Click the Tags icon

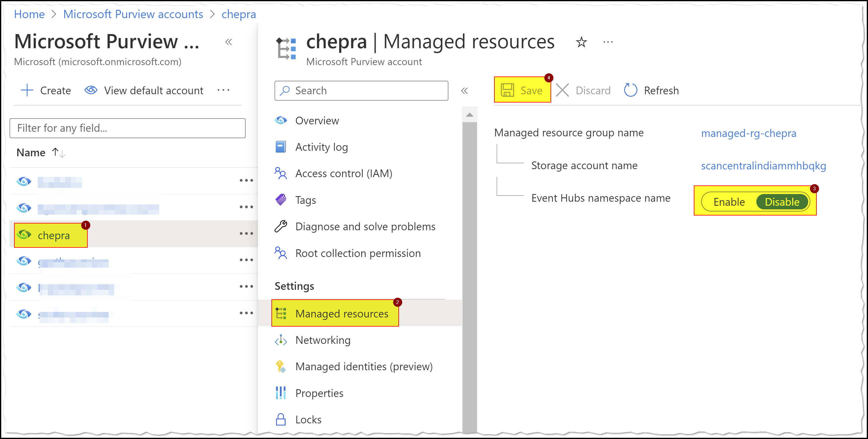click(x=281, y=200)
